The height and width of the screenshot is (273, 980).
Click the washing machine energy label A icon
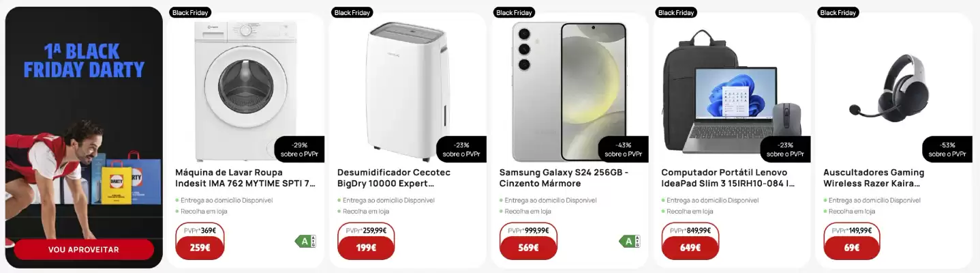click(305, 241)
